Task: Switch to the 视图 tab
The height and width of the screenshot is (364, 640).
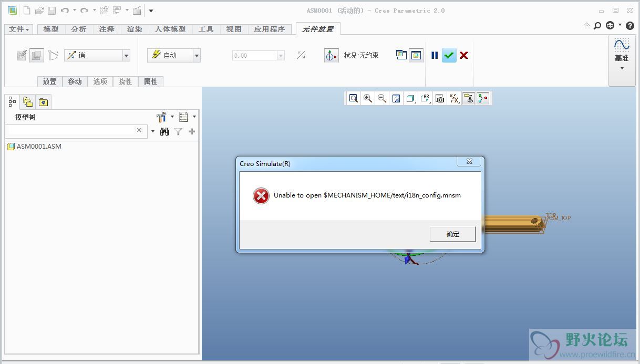Action: tap(234, 29)
